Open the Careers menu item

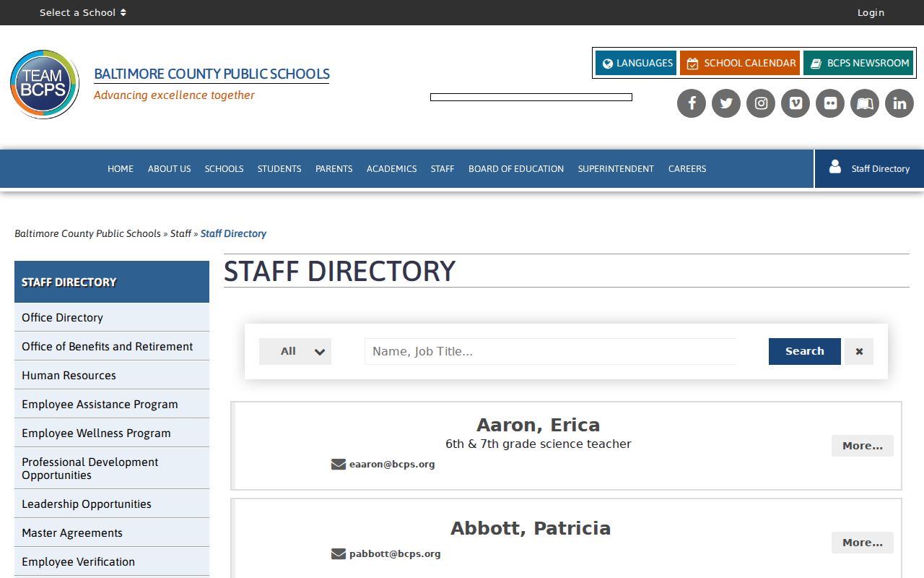tap(687, 168)
